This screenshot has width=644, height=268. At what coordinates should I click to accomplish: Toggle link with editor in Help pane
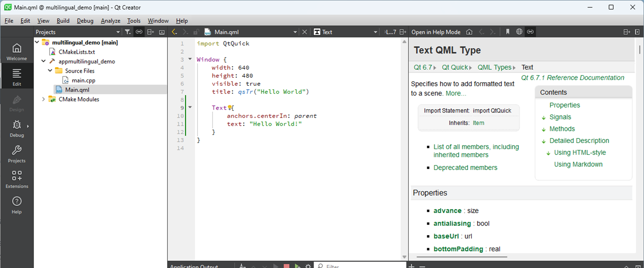(530, 32)
